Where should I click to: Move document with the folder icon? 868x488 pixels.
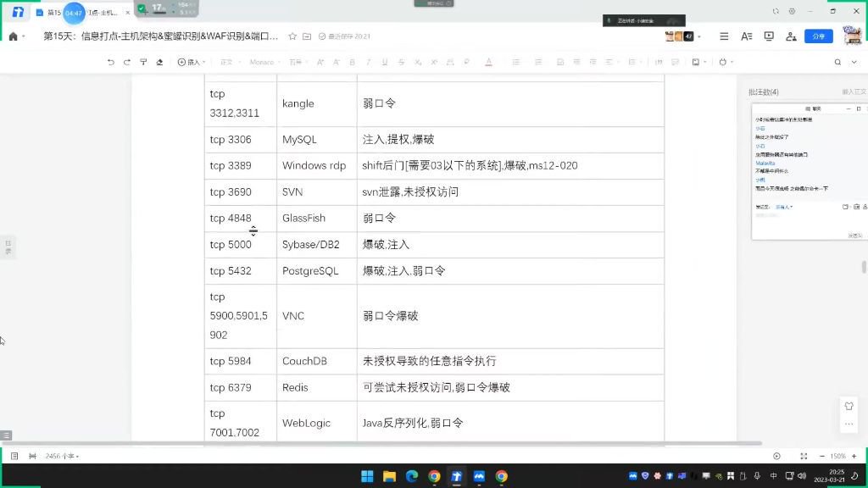[x=307, y=36]
